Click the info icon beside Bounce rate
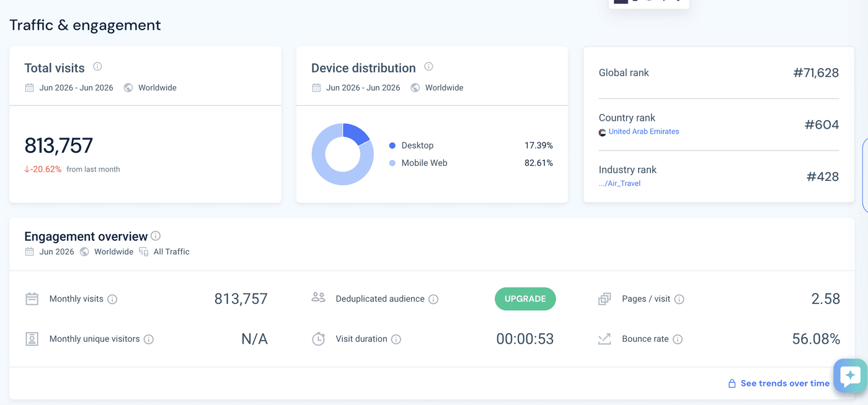This screenshot has height=405, width=868. [678, 339]
